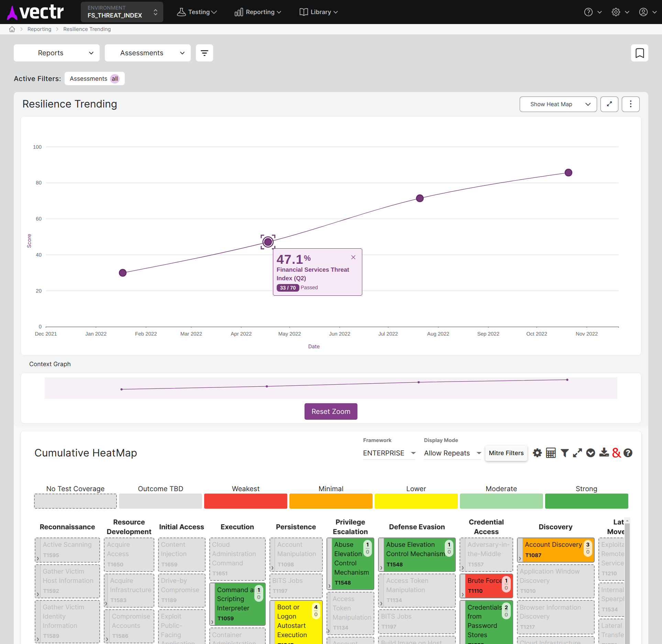The height and width of the screenshot is (644, 662).
Task: Close the 47.1% tooltip popup
Action: (353, 257)
